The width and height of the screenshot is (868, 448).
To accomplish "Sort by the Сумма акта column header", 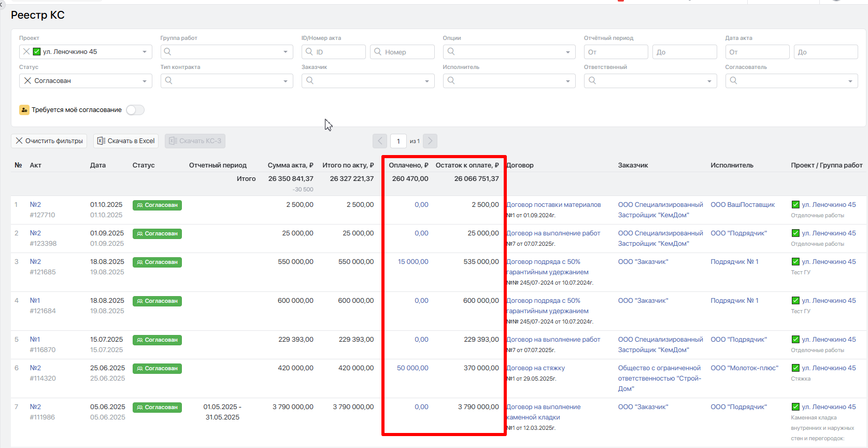I will click(x=290, y=165).
